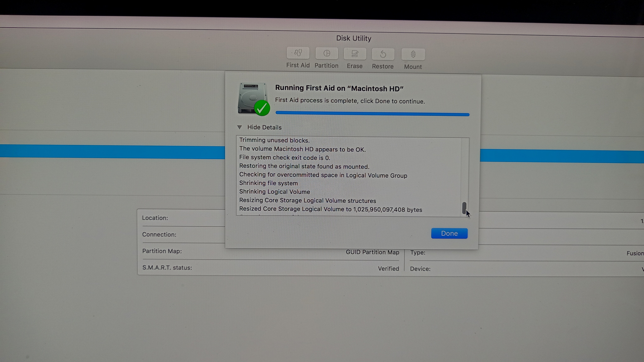Screen dimensions: 644x362
Task: Click the Erase toolbar icon
Action: point(355,54)
